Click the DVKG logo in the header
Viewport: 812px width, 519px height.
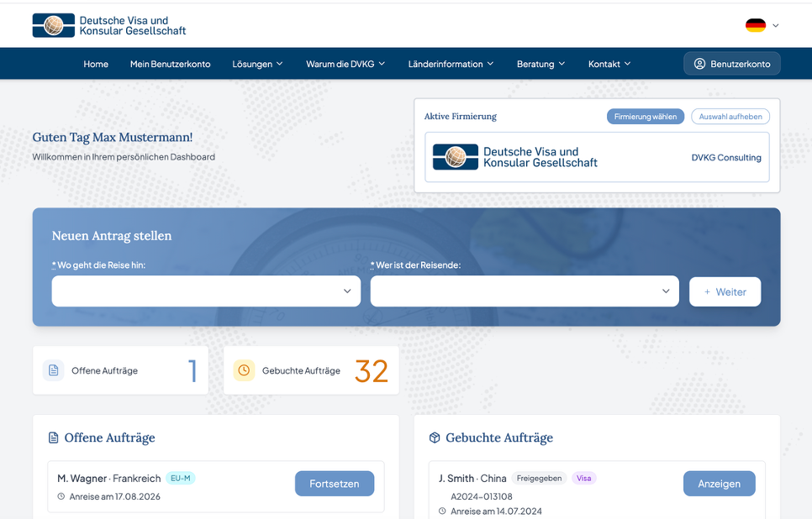tap(108, 25)
